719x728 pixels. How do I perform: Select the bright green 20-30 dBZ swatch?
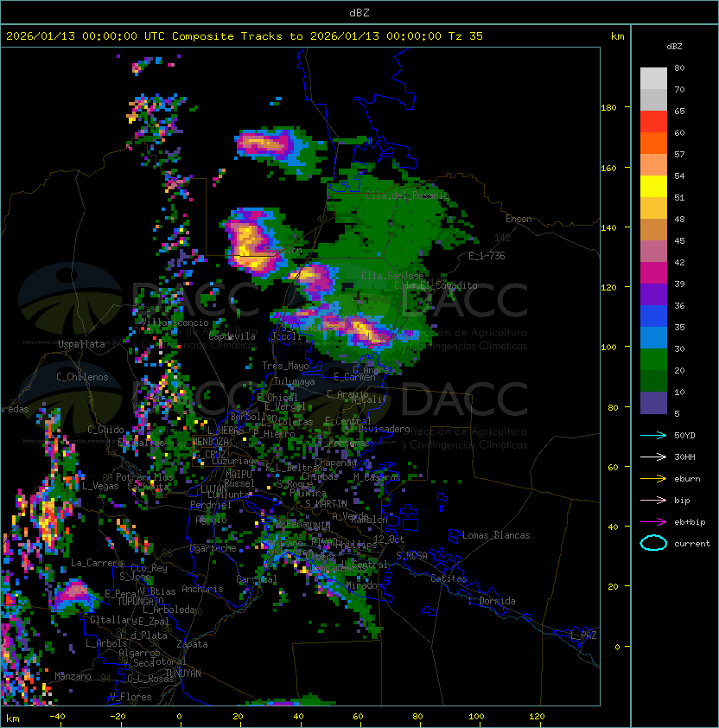click(x=653, y=360)
